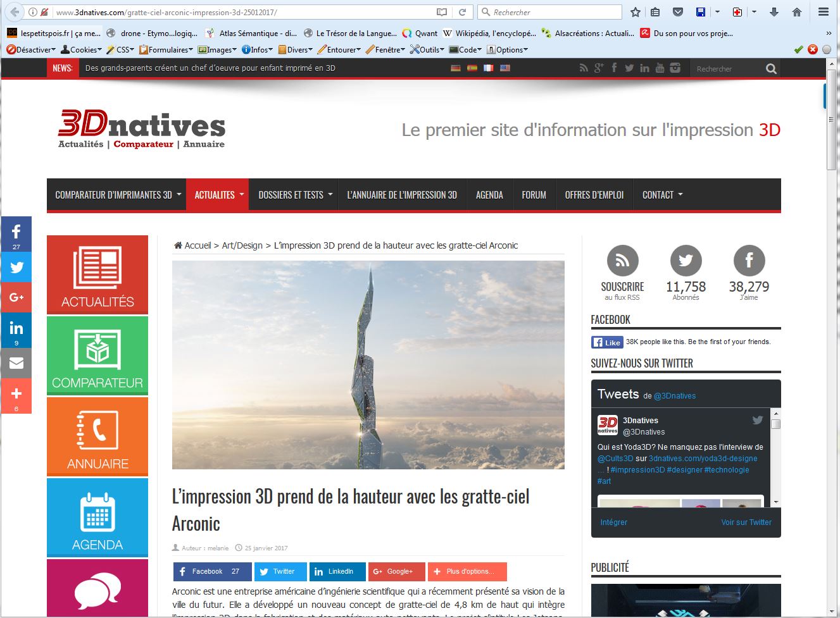Click the Art/Design breadcrumb link
Screen dimensions: 840x618
(242, 245)
